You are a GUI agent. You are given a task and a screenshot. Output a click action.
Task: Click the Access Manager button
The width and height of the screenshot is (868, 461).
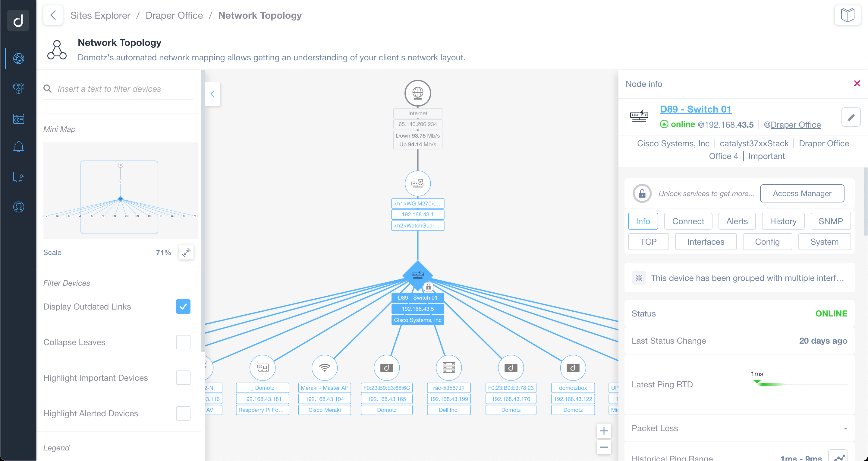(x=802, y=193)
